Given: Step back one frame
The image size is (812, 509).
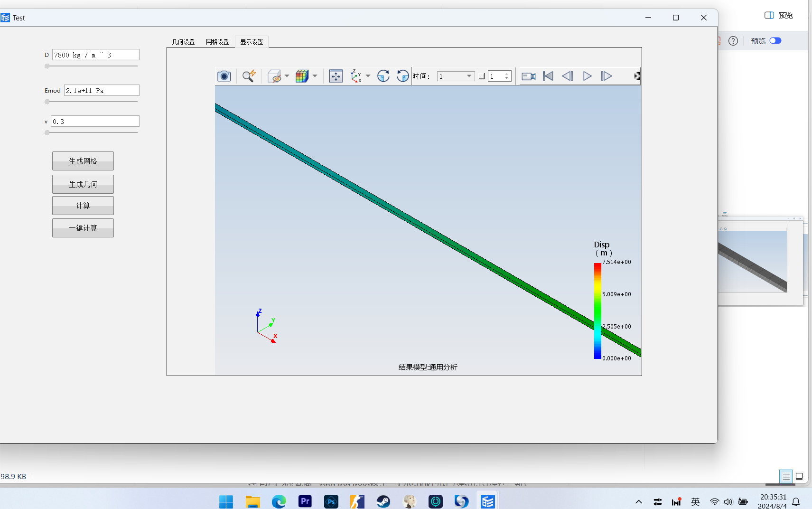Looking at the screenshot, I should coord(568,76).
